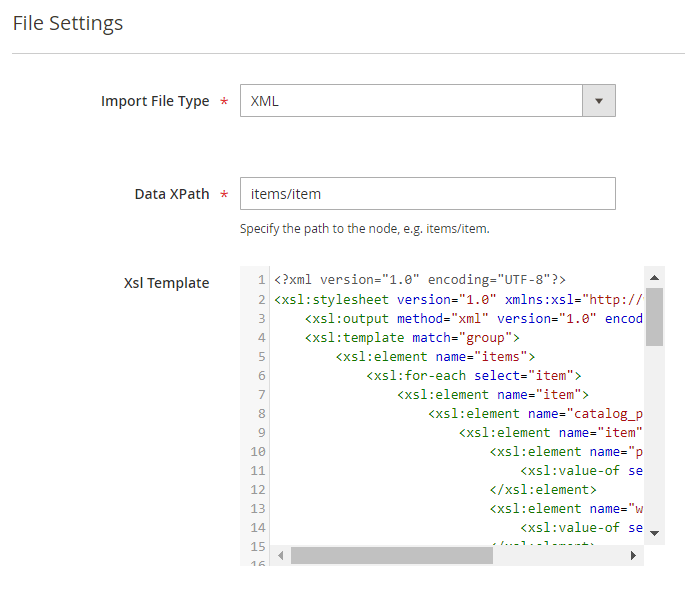Click the horizontal scrollbar thumb in Xsl editor
This screenshot has width=685, height=593.
tap(392, 555)
